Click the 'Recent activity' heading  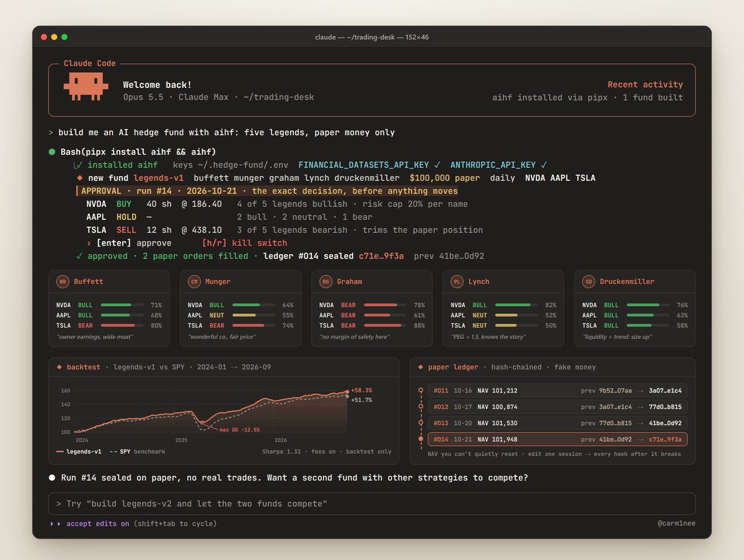click(x=645, y=85)
